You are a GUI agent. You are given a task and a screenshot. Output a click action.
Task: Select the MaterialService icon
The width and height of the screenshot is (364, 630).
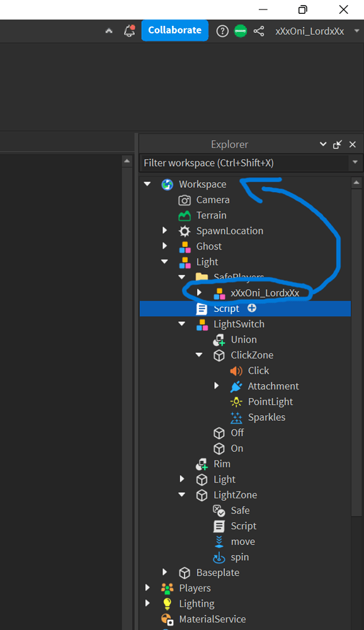click(x=167, y=619)
